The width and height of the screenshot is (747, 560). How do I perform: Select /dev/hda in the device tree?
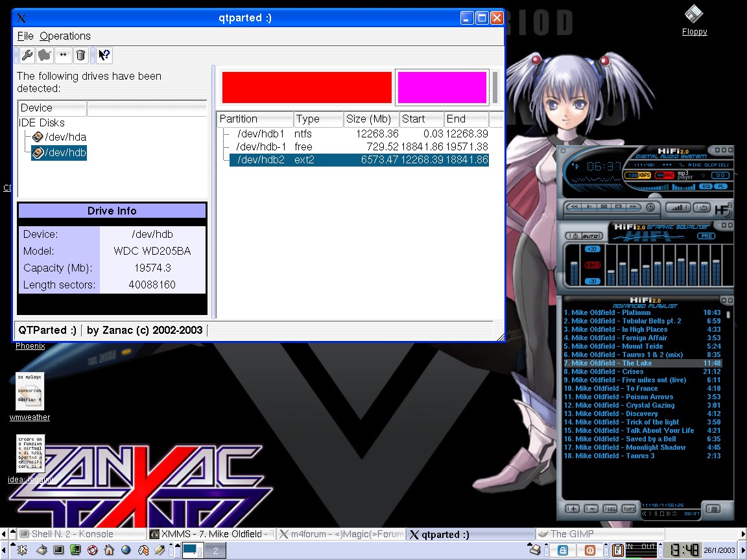[65, 137]
